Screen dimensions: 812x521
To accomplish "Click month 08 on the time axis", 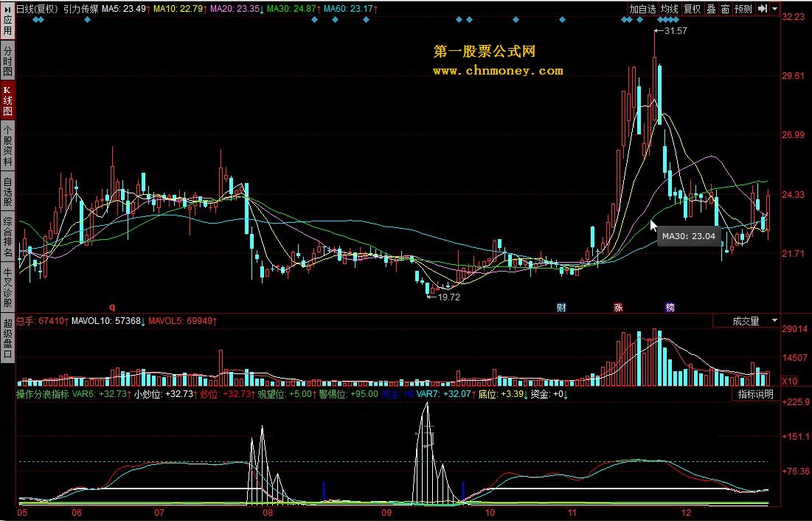I will [267, 513].
